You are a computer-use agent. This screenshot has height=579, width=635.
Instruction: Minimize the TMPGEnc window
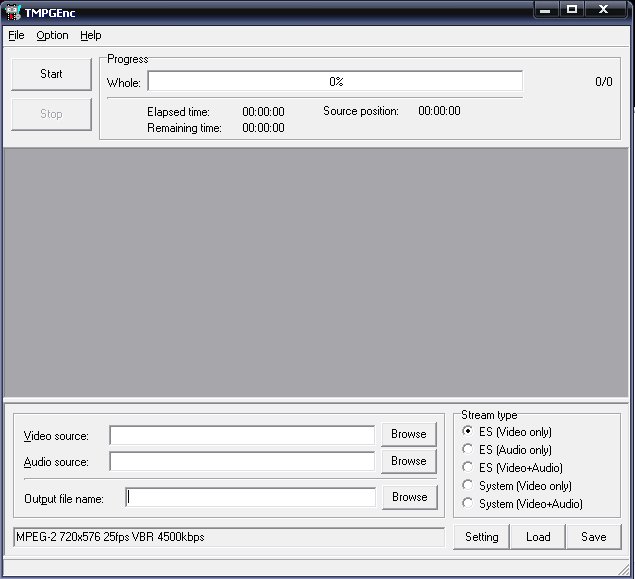pos(546,9)
